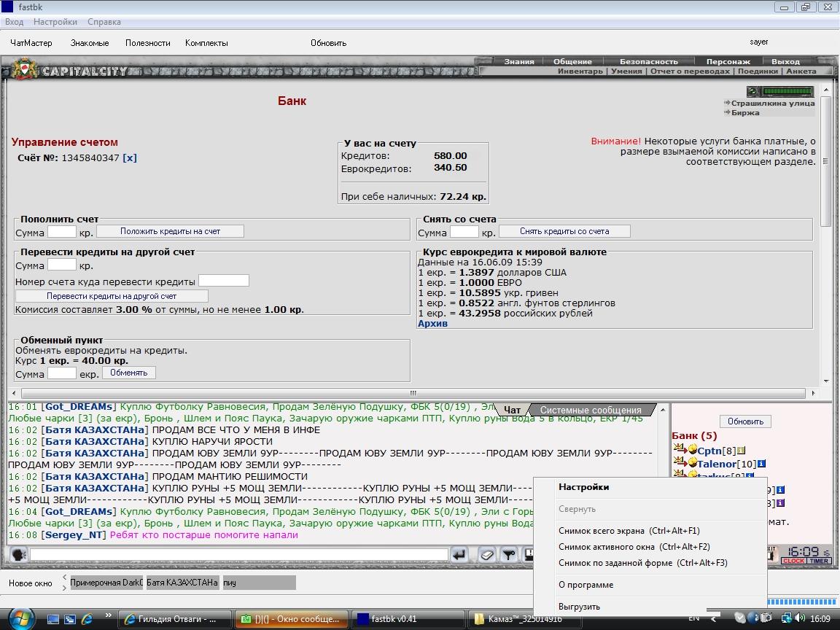840x630 pixels.
Task: Open the Настройки menu in menu bar
Action: pos(55,22)
